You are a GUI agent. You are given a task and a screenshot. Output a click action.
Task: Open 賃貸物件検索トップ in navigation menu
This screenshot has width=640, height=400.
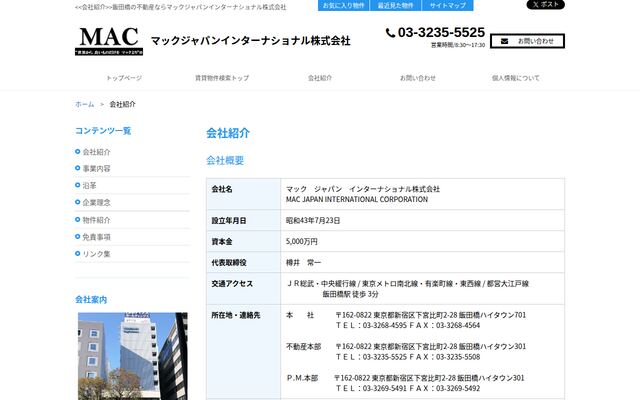click(x=222, y=78)
